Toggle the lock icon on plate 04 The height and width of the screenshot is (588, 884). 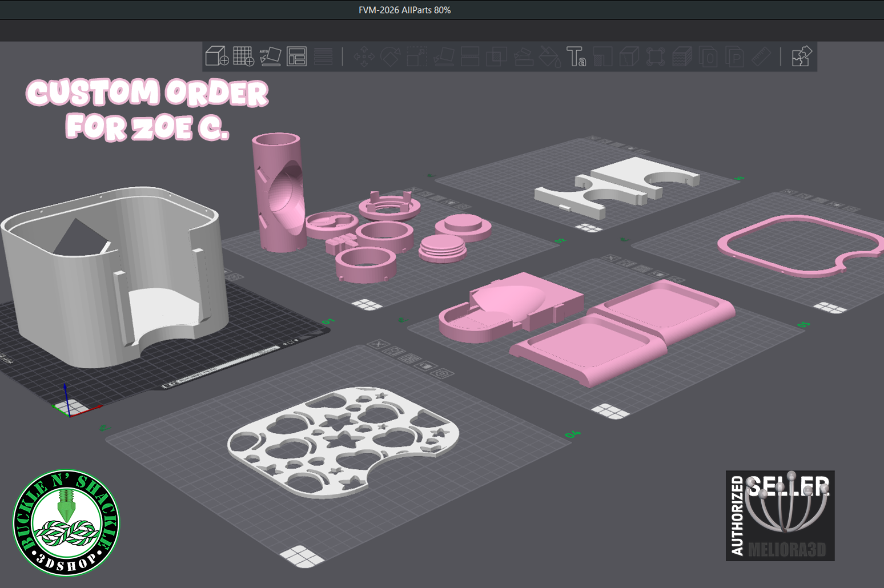click(425, 366)
